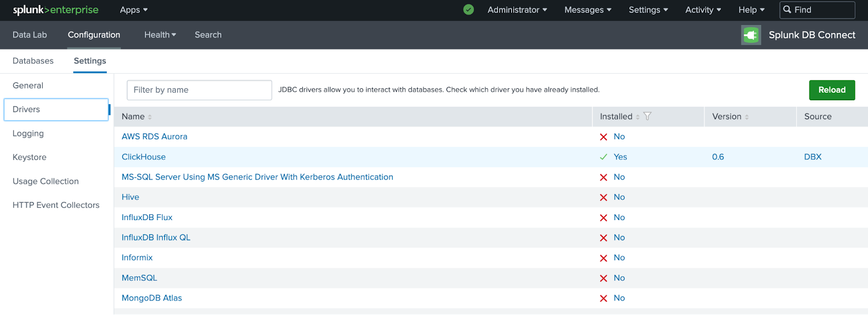Select Logging in the settings sidebar
Screen dimensions: 868x315
pyautogui.click(x=28, y=133)
